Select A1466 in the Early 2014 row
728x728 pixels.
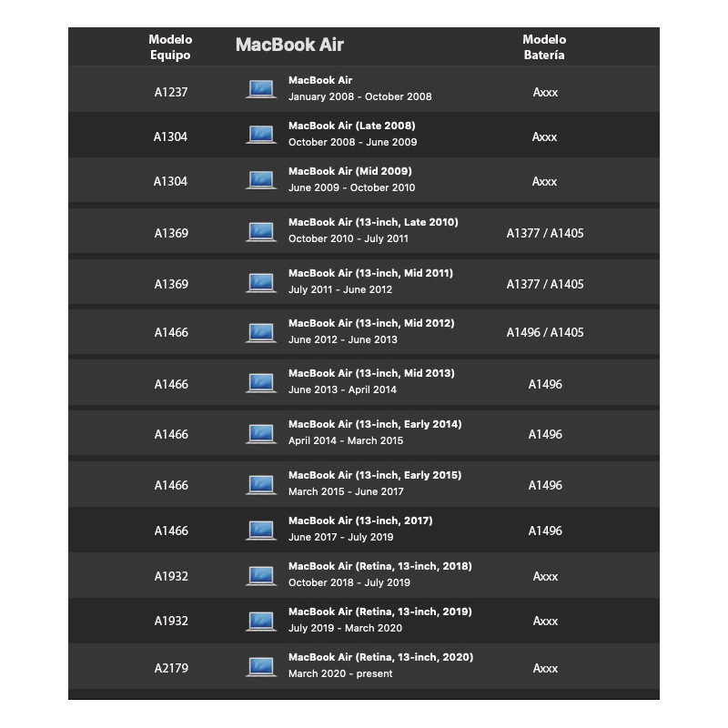(171, 435)
